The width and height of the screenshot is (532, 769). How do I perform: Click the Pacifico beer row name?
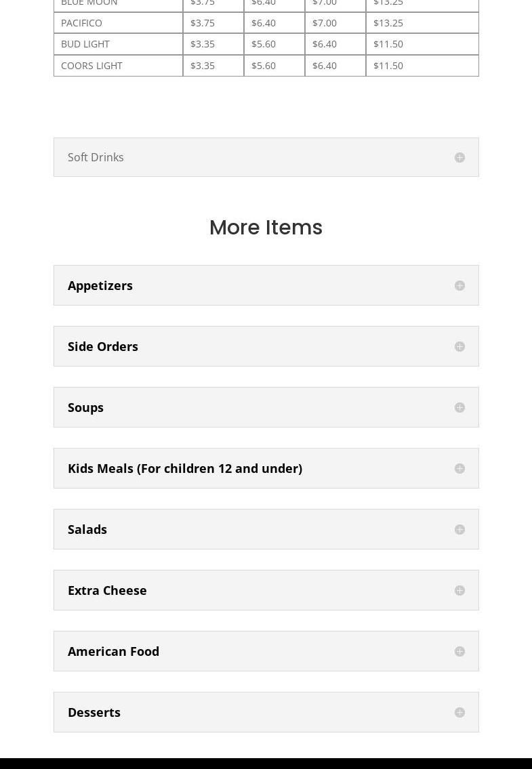(x=82, y=23)
